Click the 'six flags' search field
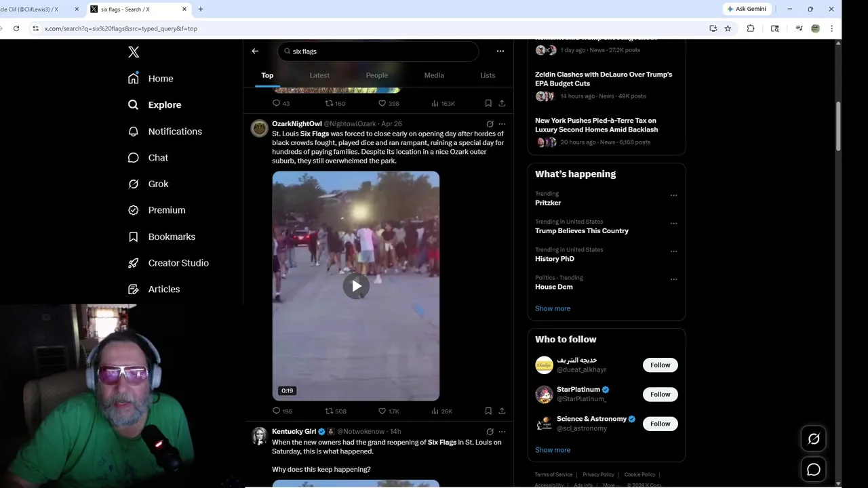 pos(378,52)
